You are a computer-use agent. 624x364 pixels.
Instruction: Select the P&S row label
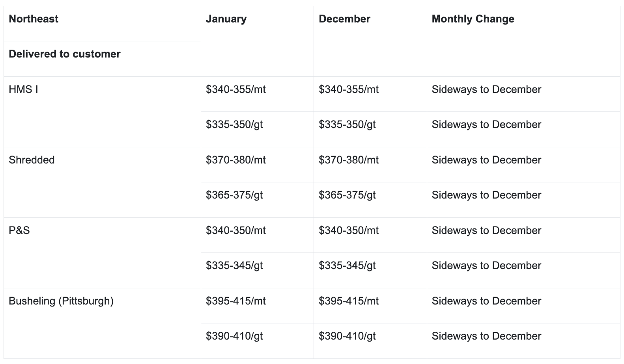[19, 230]
